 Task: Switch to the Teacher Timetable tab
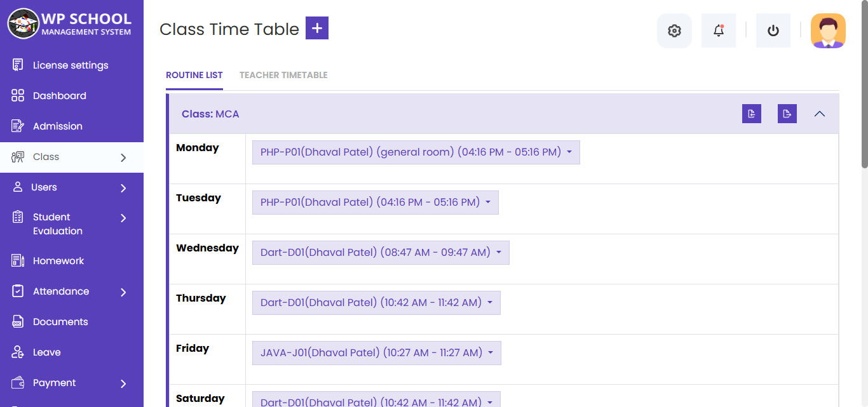283,75
